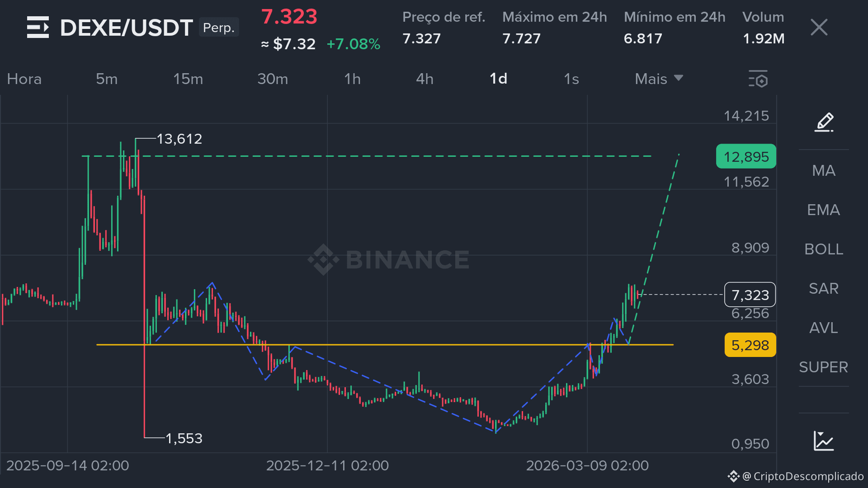Open the line chart indicators icon
Image resolution: width=868 pixels, height=488 pixels.
[824, 441]
